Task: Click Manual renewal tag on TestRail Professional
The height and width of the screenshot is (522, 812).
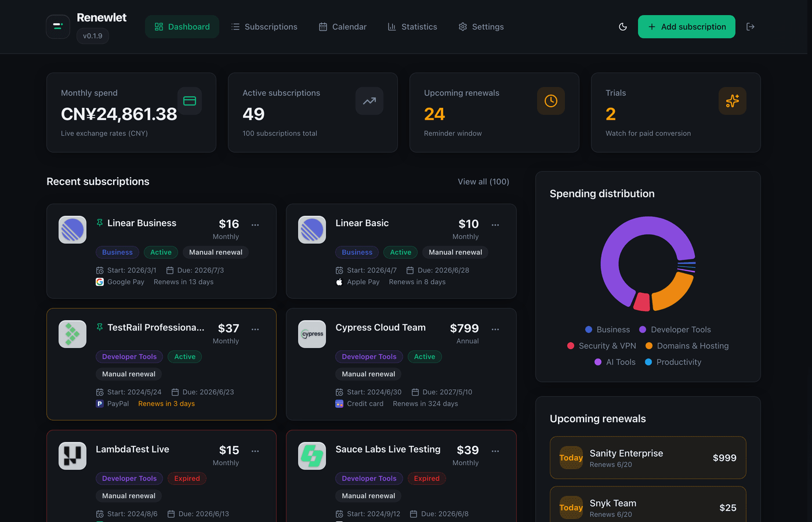Action: (129, 374)
